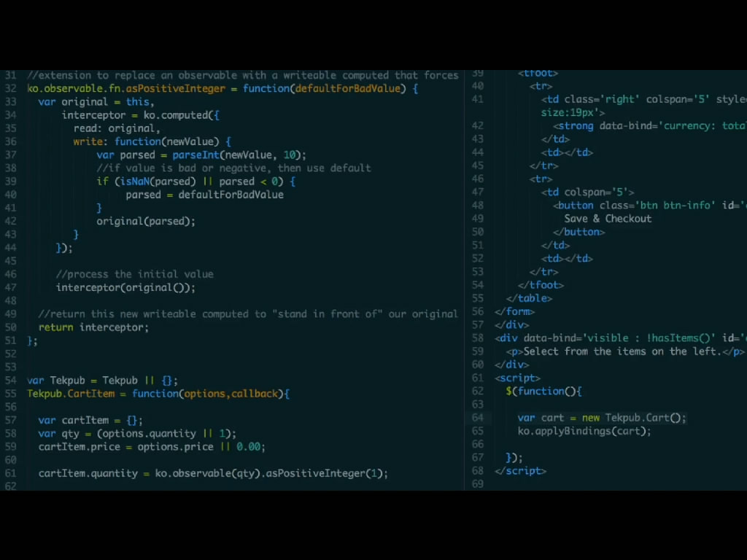Click the "});" on line 67

[x=514, y=458]
